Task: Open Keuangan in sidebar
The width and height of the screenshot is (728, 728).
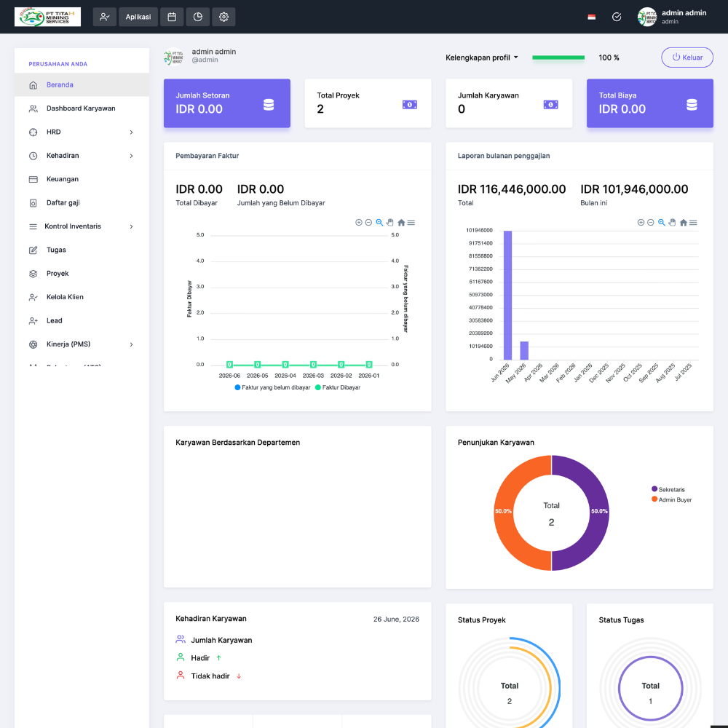Action: click(x=82, y=179)
